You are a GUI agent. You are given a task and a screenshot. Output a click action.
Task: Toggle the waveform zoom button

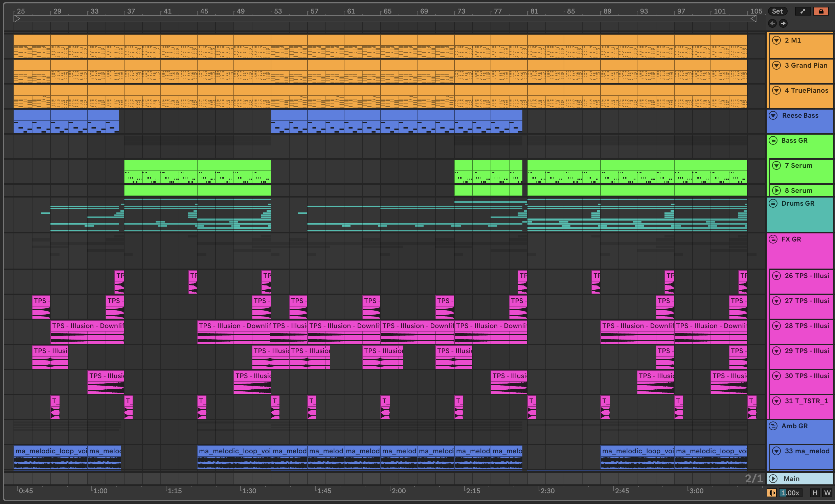772,493
